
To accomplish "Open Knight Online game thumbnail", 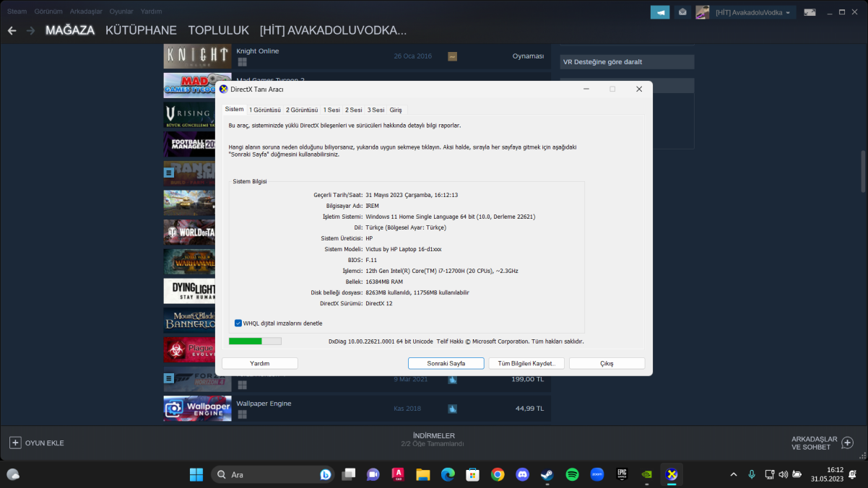I will [x=197, y=56].
